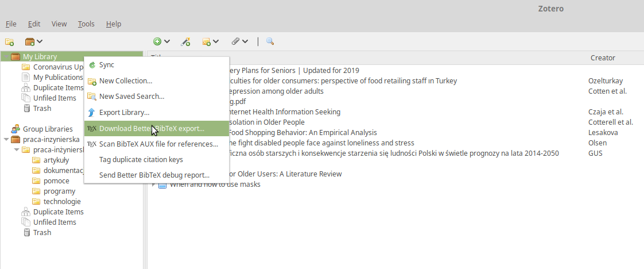
Task: Choose Send Better BibTeX debug report...
Action: point(157,175)
